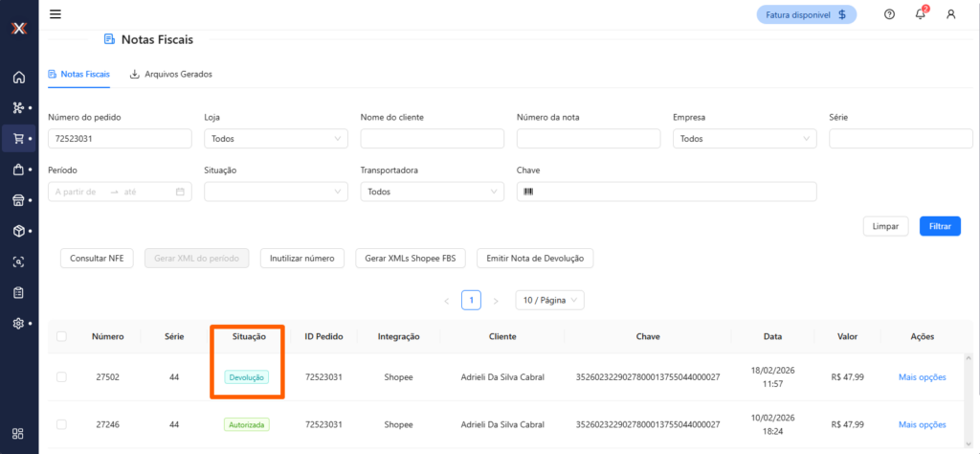Select the checkbox for nota 27502

[61, 377]
